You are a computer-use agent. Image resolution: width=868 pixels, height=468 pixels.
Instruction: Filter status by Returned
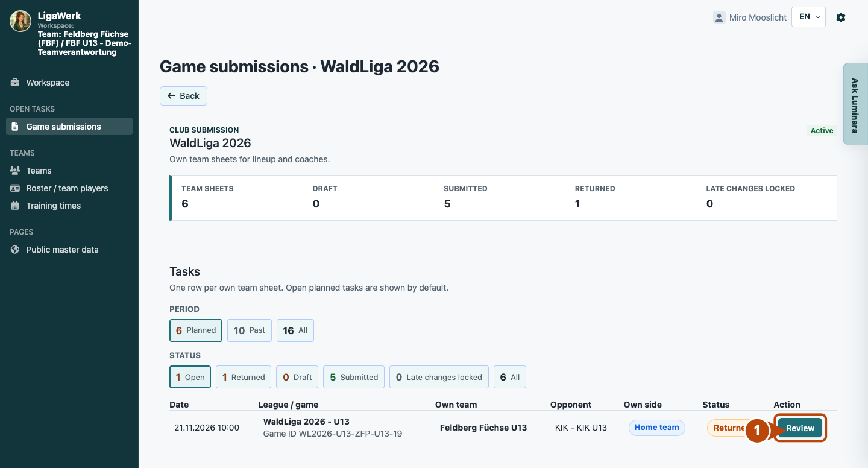coord(244,377)
